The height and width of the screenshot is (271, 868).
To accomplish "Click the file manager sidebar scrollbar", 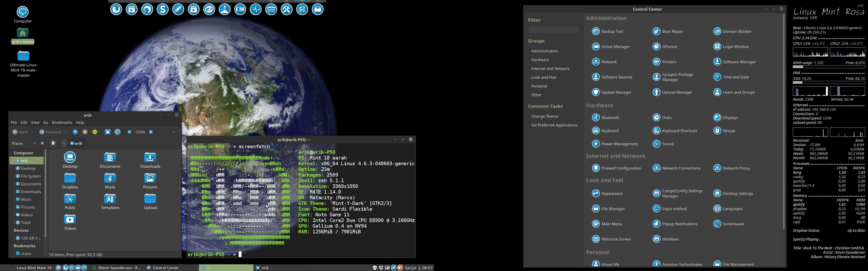I will tap(45, 194).
